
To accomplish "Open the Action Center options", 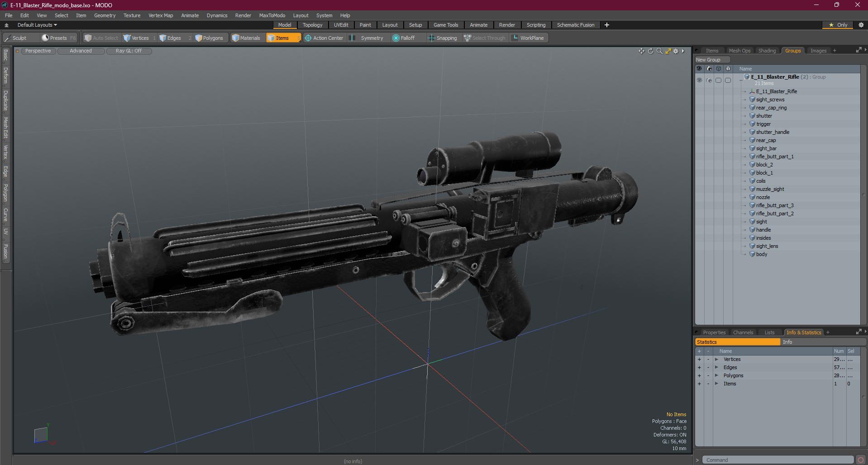I will click(324, 38).
